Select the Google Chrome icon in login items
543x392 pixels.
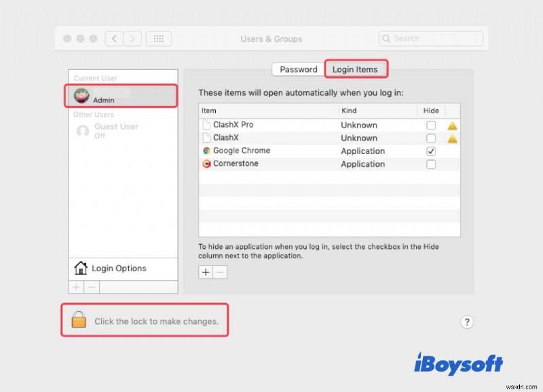(x=205, y=151)
